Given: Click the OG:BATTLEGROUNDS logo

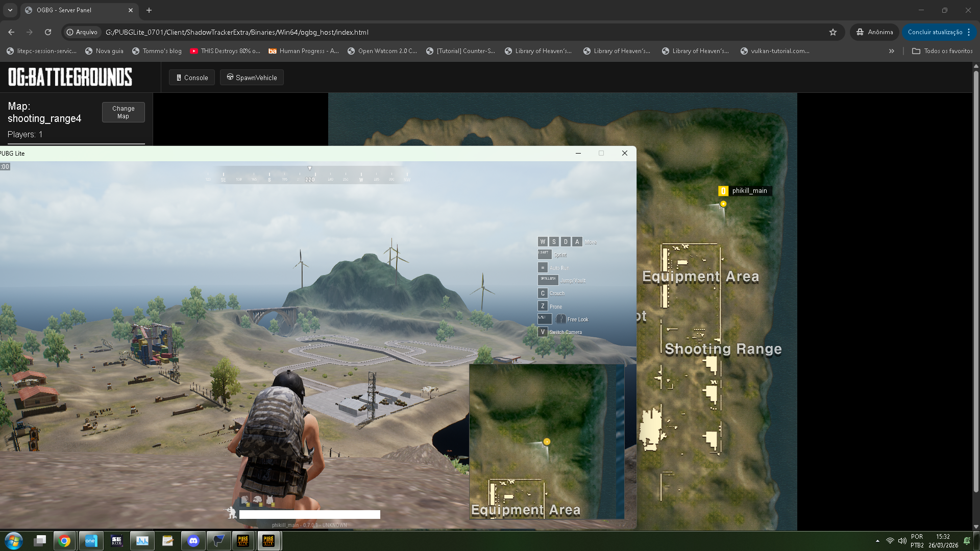Looking at the screenshot, I should tap(70, 77).
